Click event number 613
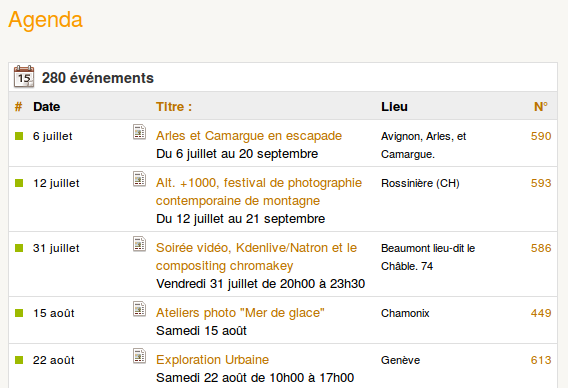 point(541,360)
